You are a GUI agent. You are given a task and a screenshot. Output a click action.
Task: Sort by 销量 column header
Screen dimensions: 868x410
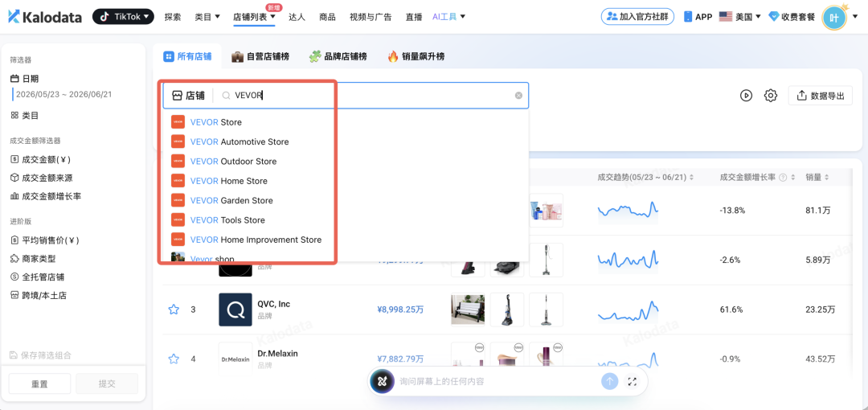817,178
